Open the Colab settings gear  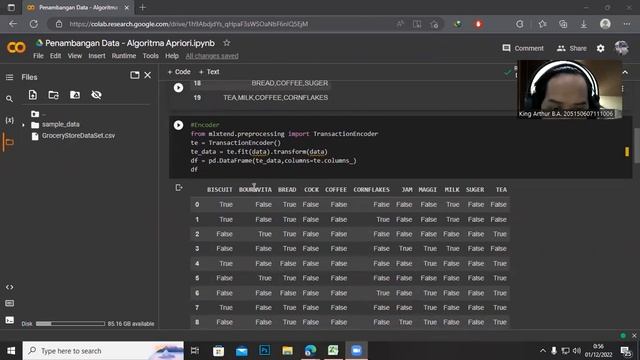pyautogui.click(x=600, y=48)
